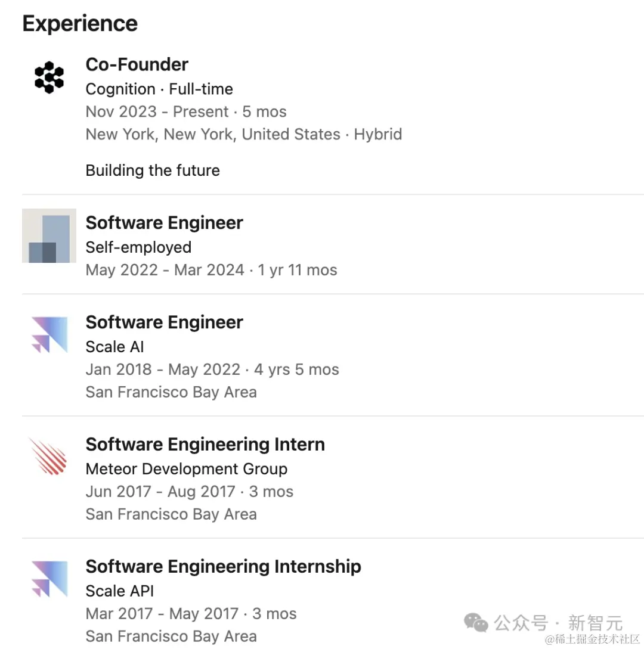Click the hexagonal Cognition emblem
Viewport: 644px width, 649px height.
pos(49,77)
